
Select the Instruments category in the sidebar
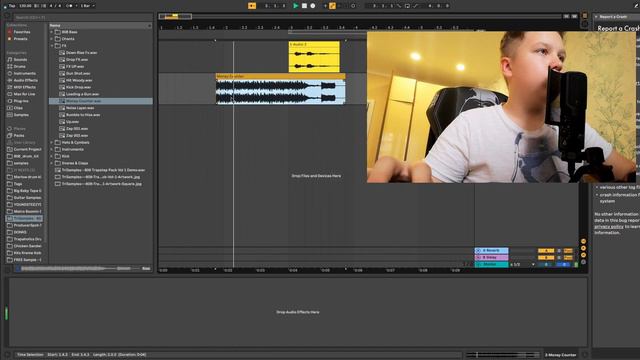(x=24, y=73)
